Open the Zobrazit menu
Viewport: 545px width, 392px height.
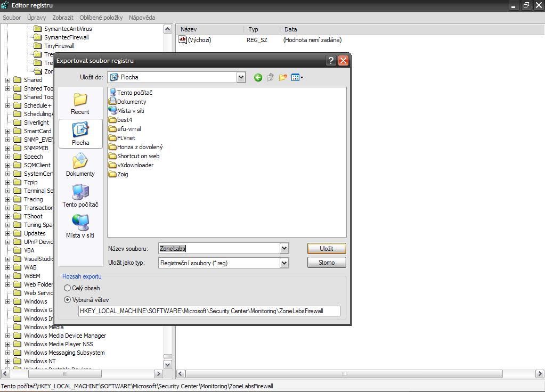click(x=63, y=18)
